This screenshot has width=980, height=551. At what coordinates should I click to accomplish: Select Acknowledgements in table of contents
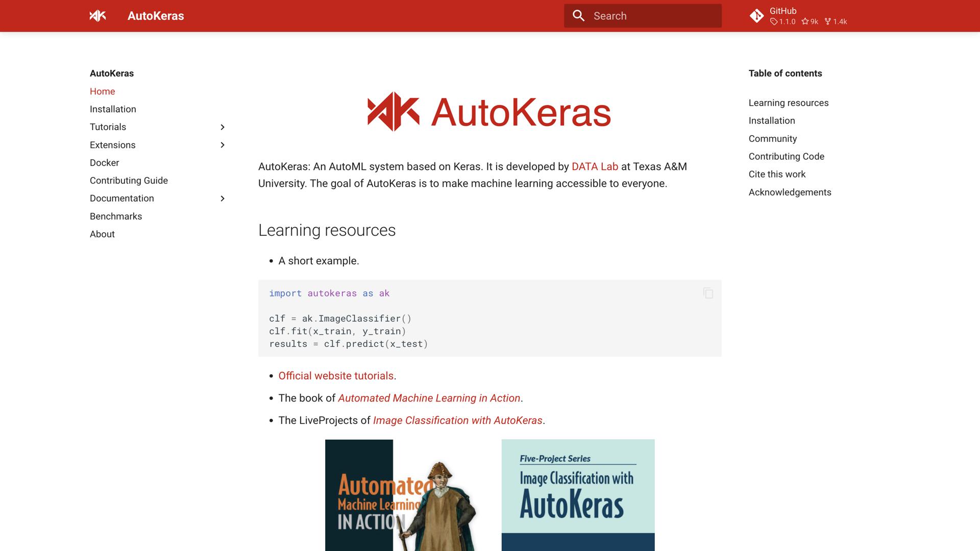[790, 192]
